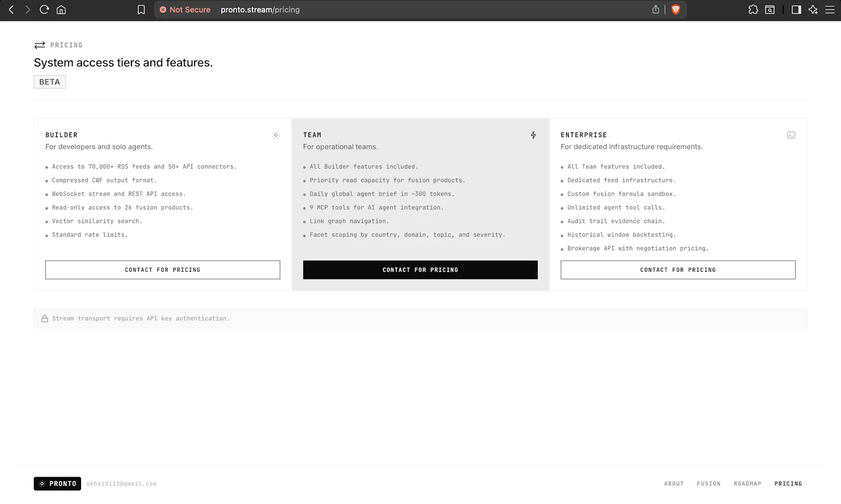Click the BUILDER tier heading
Screen dimensions: 841x504
(61, 135)
